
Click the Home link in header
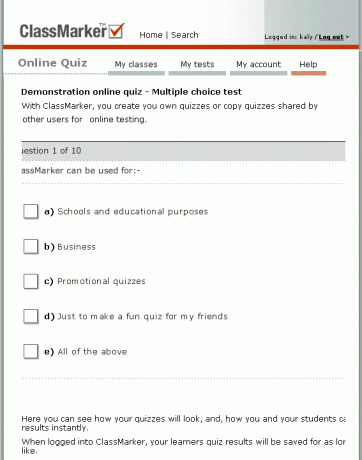[x=151, y=35]
